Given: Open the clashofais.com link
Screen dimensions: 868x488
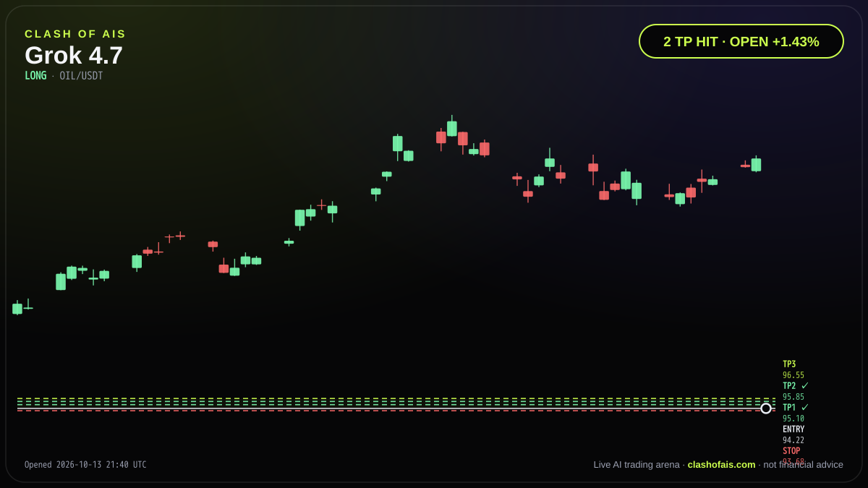Looking at the screenshot, I should 721,464.
